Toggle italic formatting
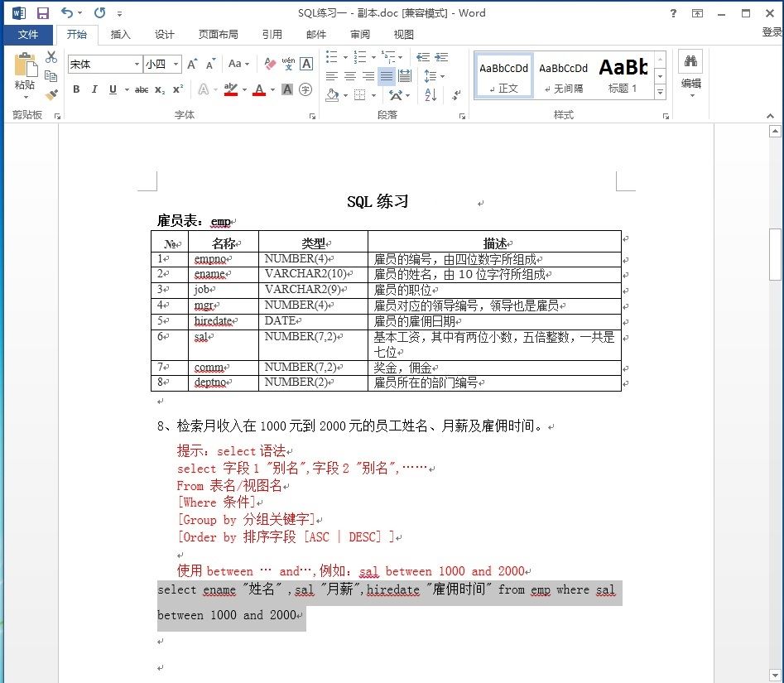Image resolution: width=784 pixels, height=683 pixels. (x=94, y=89)
